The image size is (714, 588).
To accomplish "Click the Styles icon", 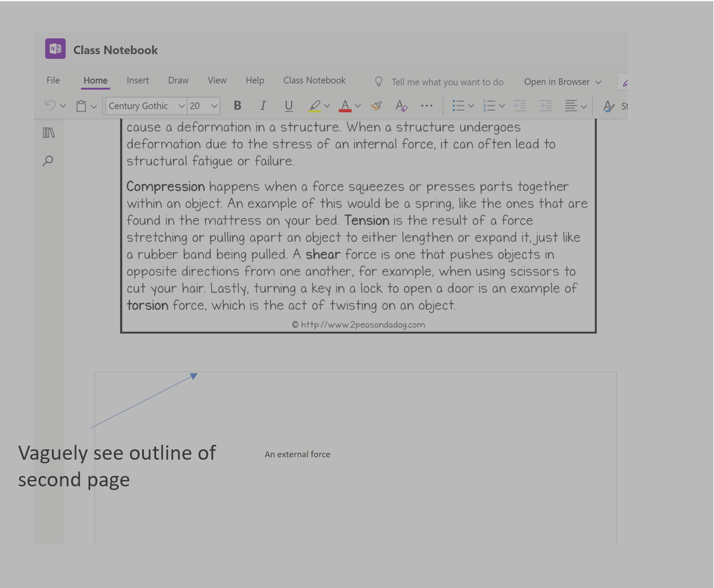I will 609,106.
